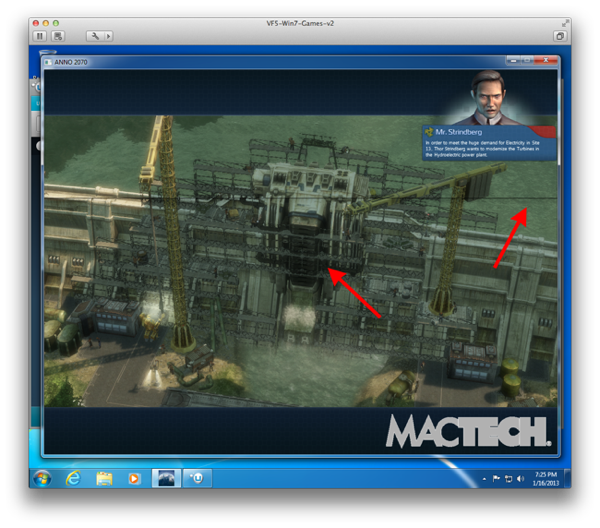
Task: Open the Windows Start menu
Action: [x=43, y=478]
